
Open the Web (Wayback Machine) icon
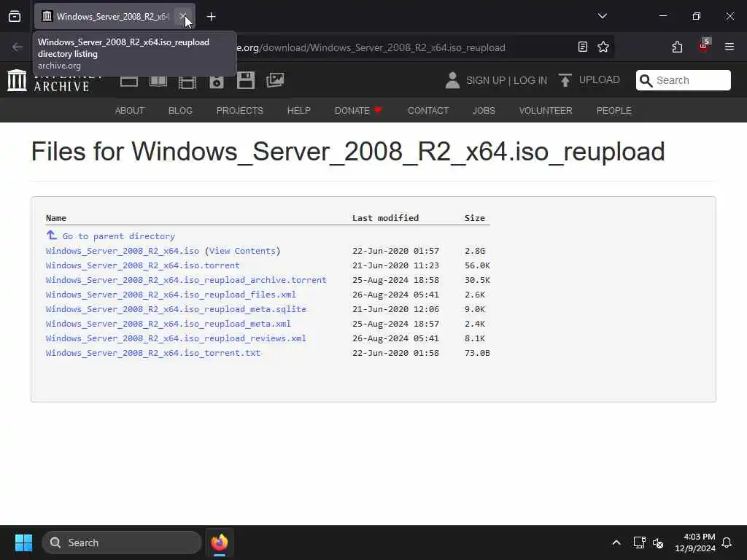pos(129,81)
